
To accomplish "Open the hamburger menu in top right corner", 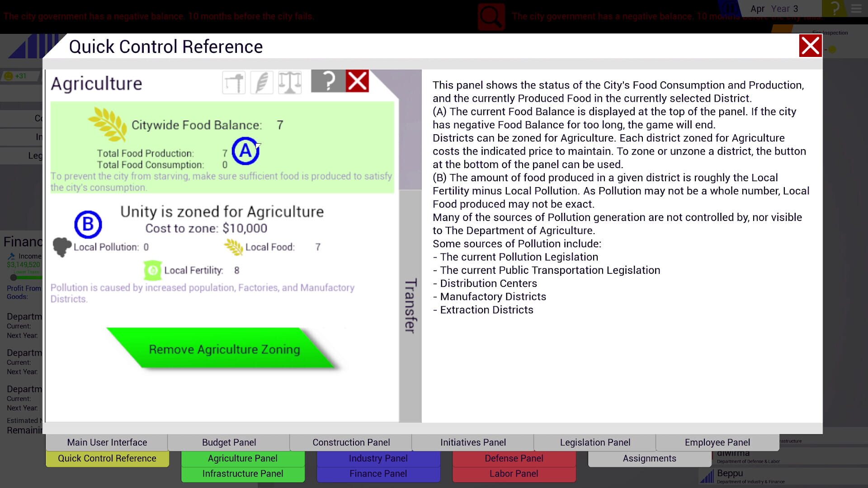I will pos(856,9).
